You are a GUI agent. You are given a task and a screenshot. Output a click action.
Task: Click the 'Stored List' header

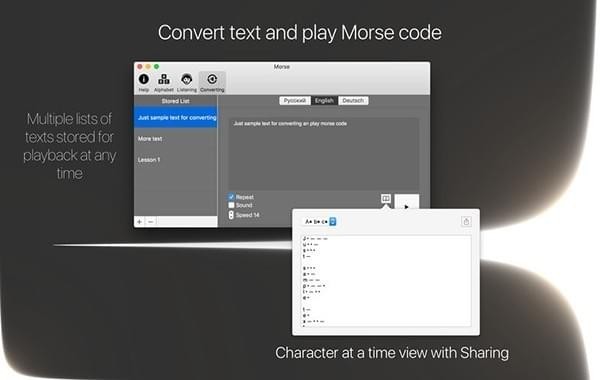pyautogui.click(x=176, y=101)
